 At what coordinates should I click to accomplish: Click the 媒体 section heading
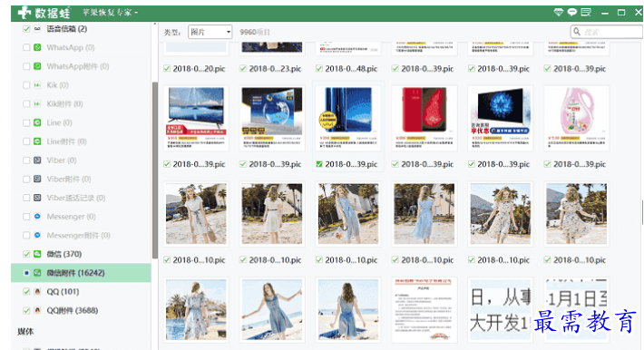pyautogui.click(x=25, y=332)
